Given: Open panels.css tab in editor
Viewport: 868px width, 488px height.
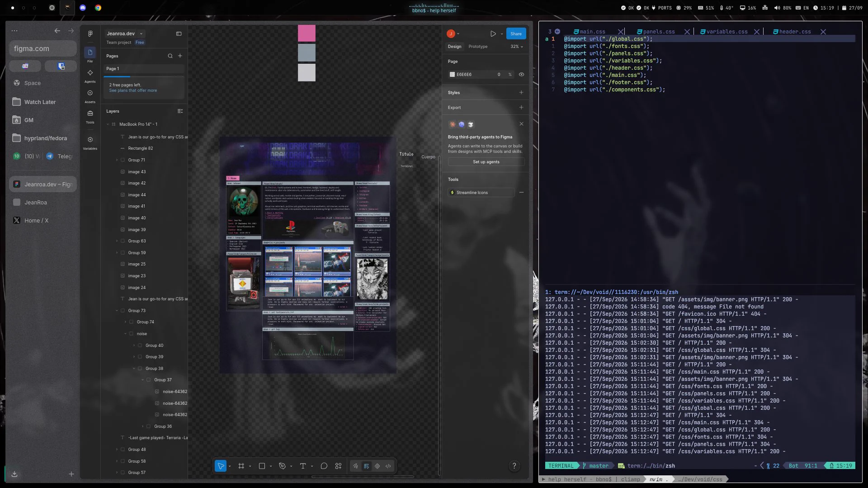Looking at the screenshot, I should 656,32.
